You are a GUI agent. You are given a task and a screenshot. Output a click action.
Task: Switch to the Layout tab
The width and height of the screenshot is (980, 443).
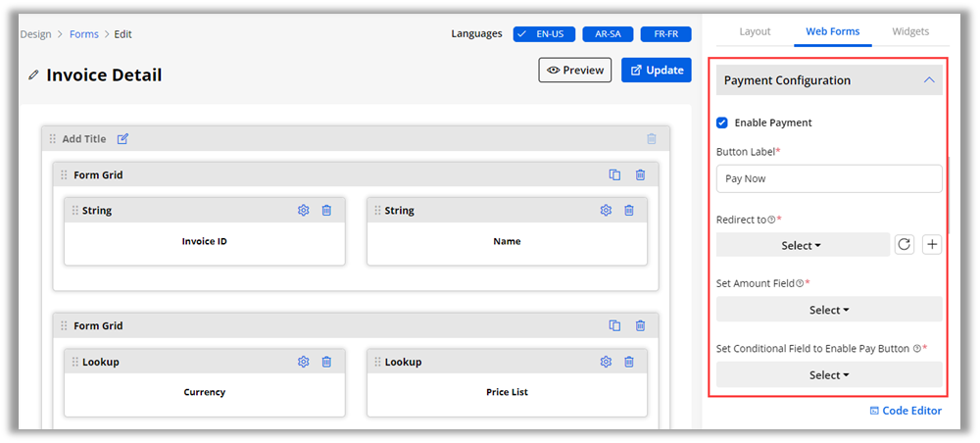[x=755, y=31]
